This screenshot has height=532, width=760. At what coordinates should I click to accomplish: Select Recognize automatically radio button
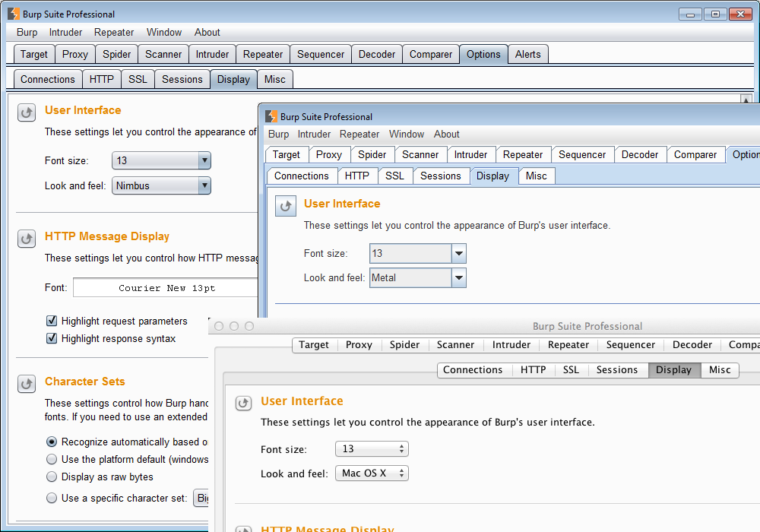click(x=52, y=442)
